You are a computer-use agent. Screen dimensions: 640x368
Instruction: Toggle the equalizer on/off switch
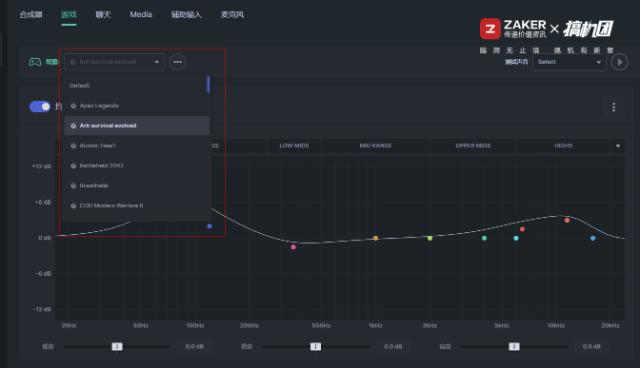click(40, 107)
